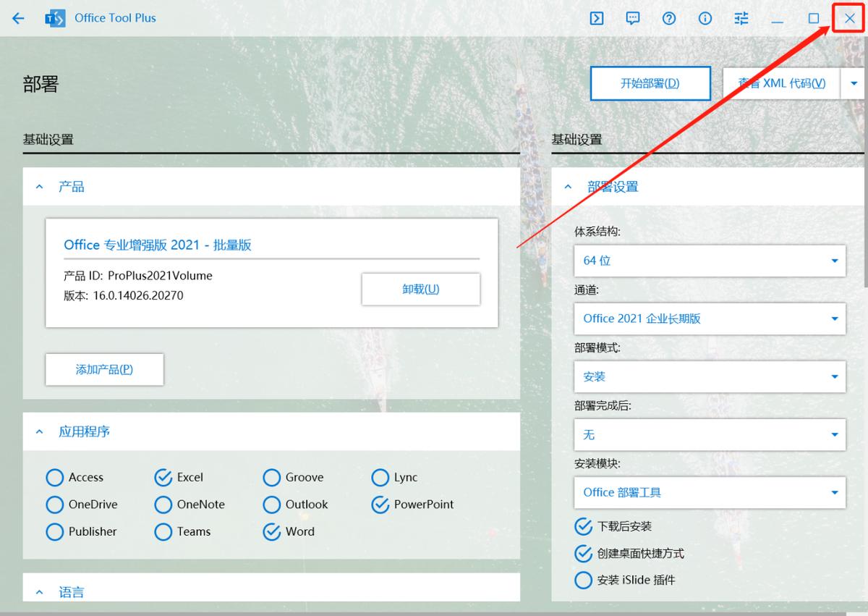Collapse the 应用程序 section
Screen dimensions: 868x616
39,431
